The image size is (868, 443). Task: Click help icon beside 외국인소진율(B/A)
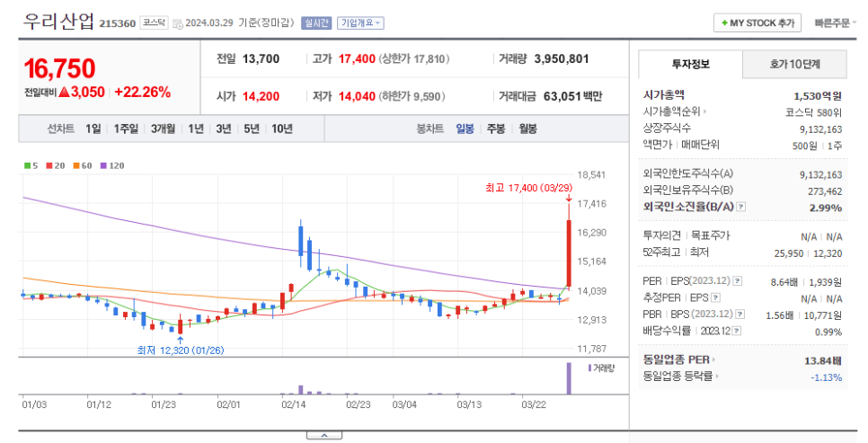tap(740, 207)
